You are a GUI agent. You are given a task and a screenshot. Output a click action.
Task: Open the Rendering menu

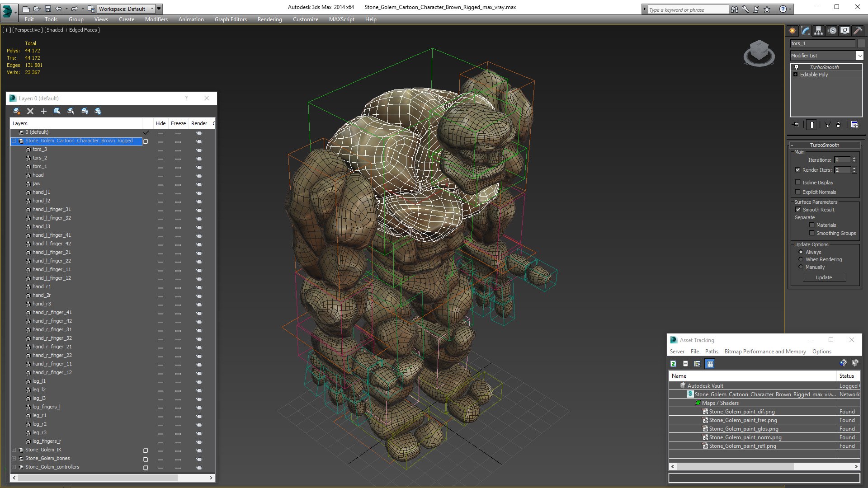coord(269,19)
